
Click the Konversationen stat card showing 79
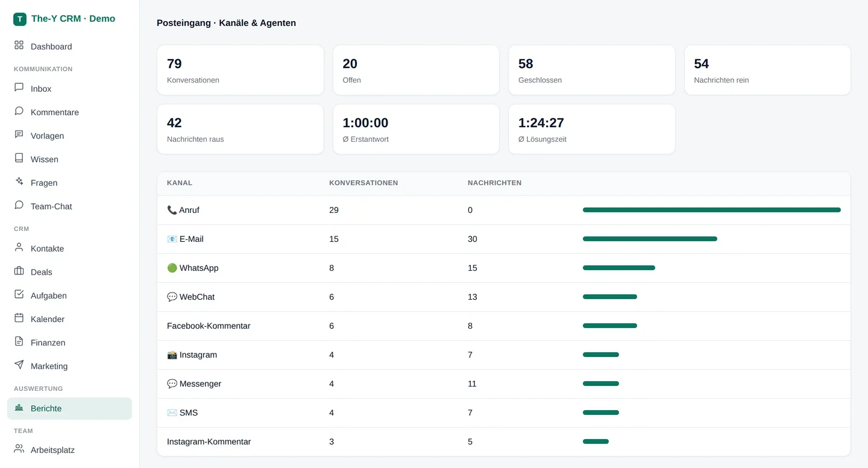click(x=241, y=70)
